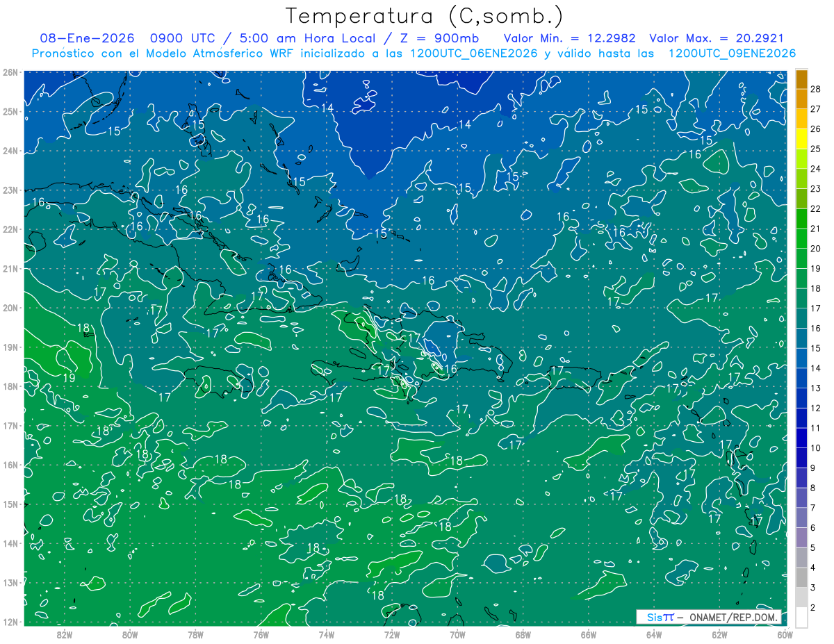
Task: Pick the light grey swatch between 2 and 3
Action: [x=801, y=597]
